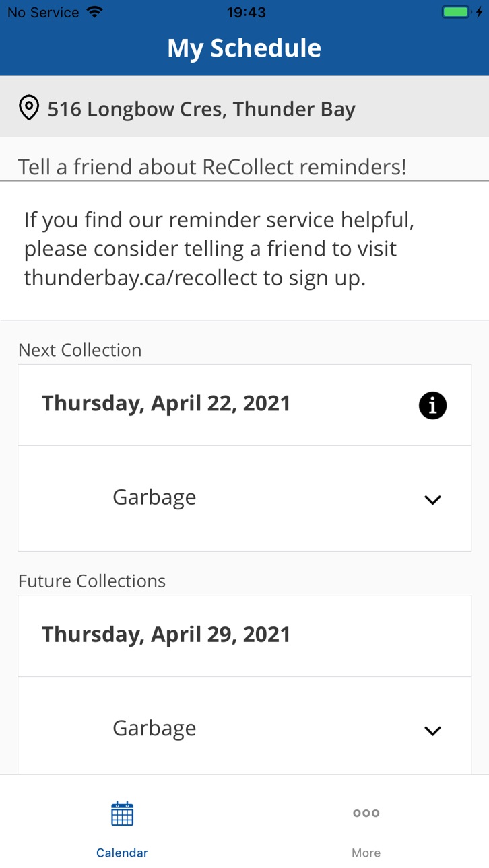Expand Garbage chevron under April 29
The image size is (489, 868).
pos(432,730)
